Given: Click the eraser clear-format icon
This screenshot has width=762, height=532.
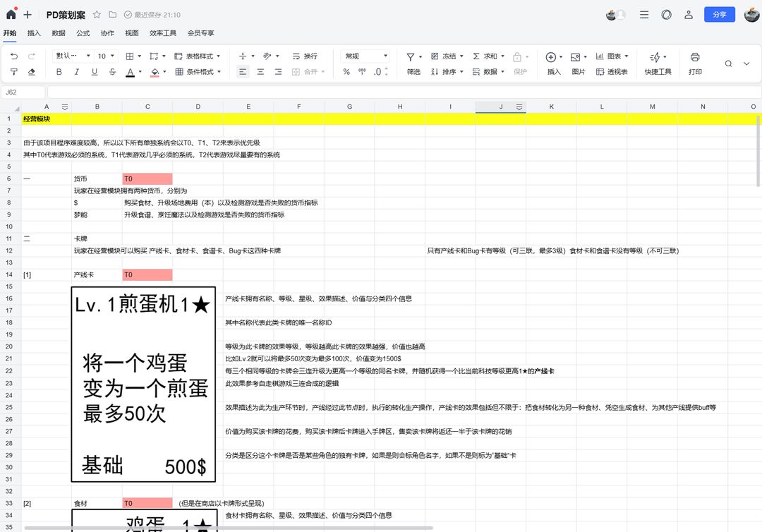Looking at the screenshot, I should tap(32, 72).
